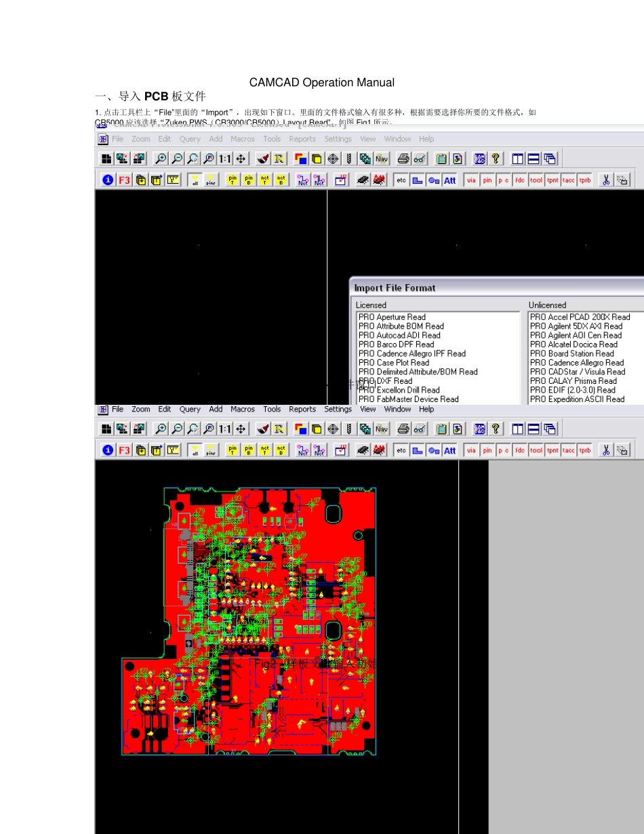Select 'PRO Alcatel Docica Read' format
This screenshot has width=644, height=834.
(x=573, y=344)
